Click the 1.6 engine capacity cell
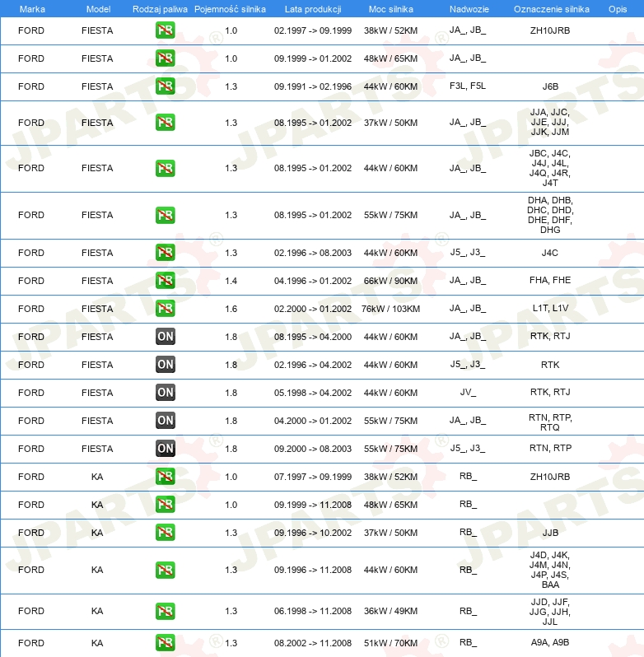 [x=231, y=309]
